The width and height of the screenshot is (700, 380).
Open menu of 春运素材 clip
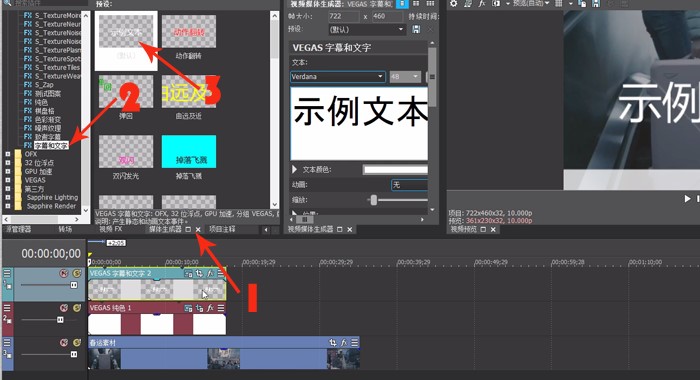(354, 342)
